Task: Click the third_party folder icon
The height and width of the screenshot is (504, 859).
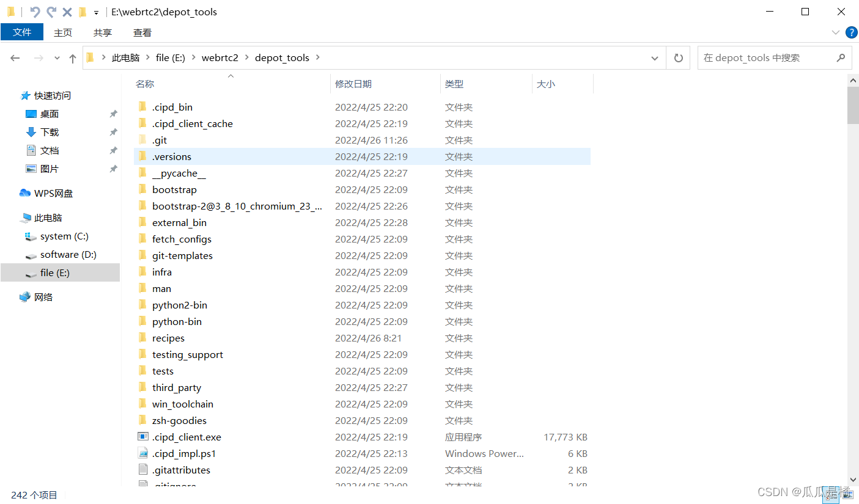Action: [142, 387]
